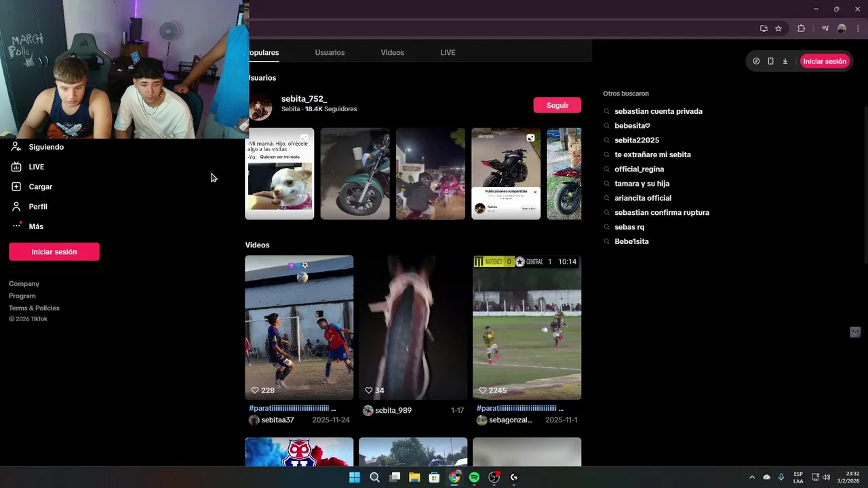Click sebitaa37 avatar under first video
868x488 pixels.
coord(254,420)
